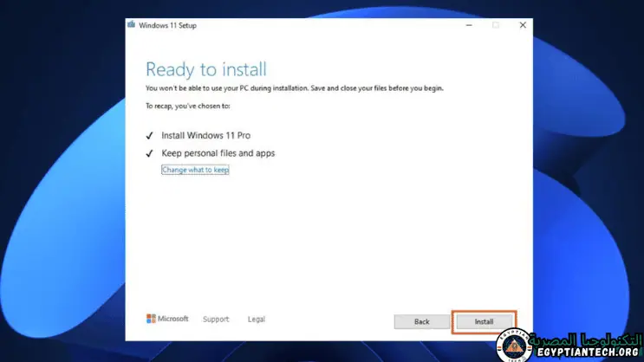Click the checkmark beside Keep personal files
644x362 pixels.
tap(149, 153)
